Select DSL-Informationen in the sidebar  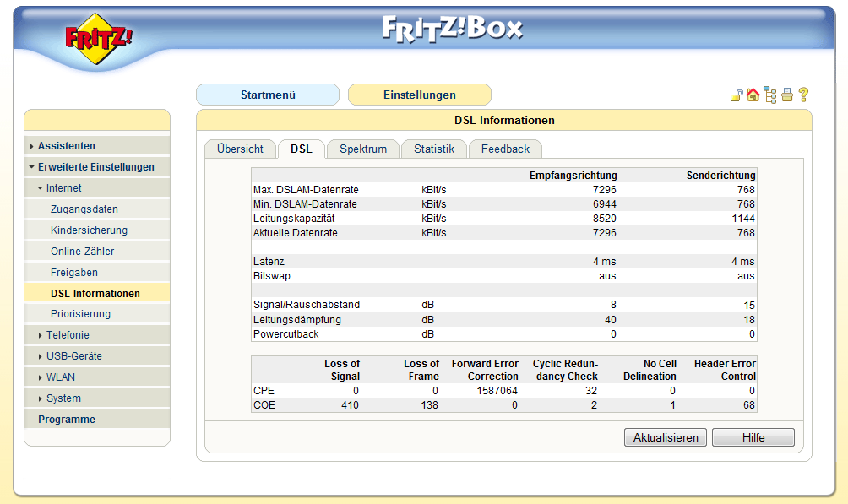tap(95, 294)
